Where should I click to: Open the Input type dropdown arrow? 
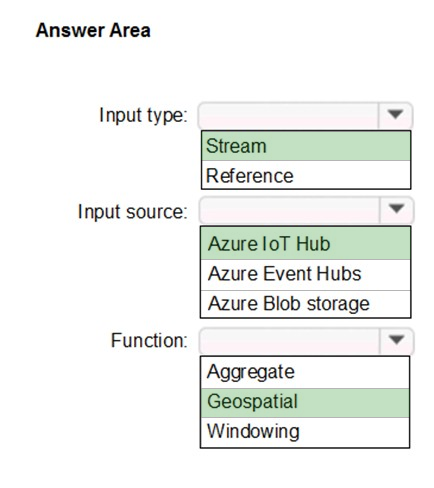pos(395,115)
